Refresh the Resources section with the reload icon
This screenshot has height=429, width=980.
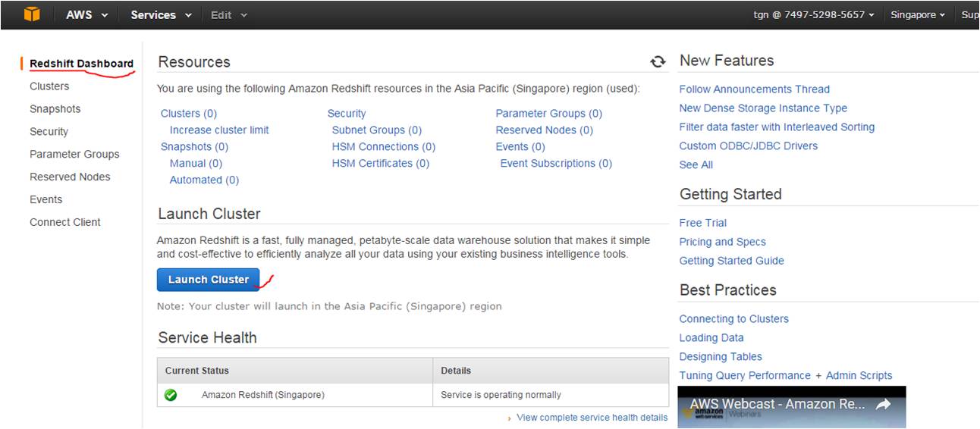(658, 62)
